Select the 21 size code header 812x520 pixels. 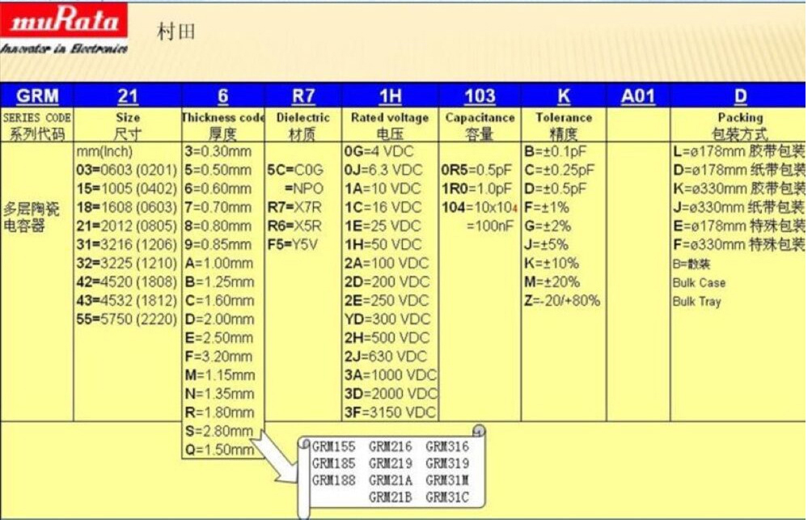pyautogui.click(x=128, y=96)
